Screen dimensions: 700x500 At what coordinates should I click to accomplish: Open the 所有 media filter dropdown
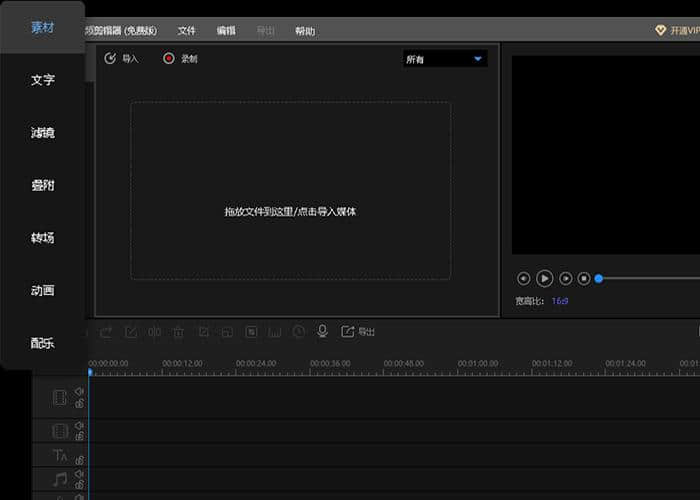444,59
